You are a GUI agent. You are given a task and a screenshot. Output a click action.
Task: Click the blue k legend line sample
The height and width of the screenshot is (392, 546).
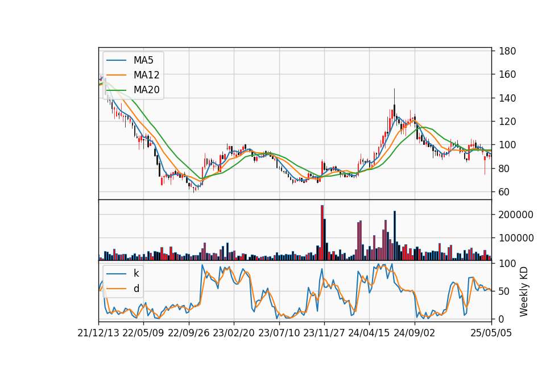click(x=116, y=274)
